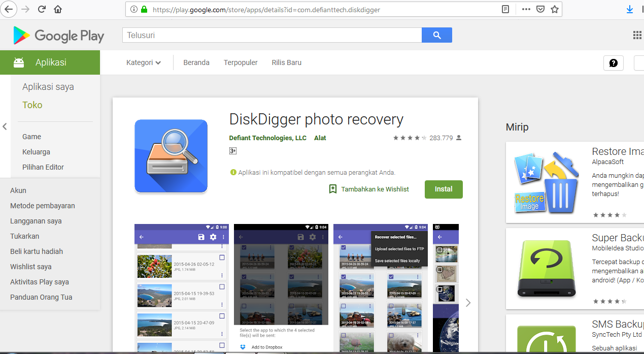Open the Google apps grid icon
Screen dimensions: 644x354
[x=637, y=35]
